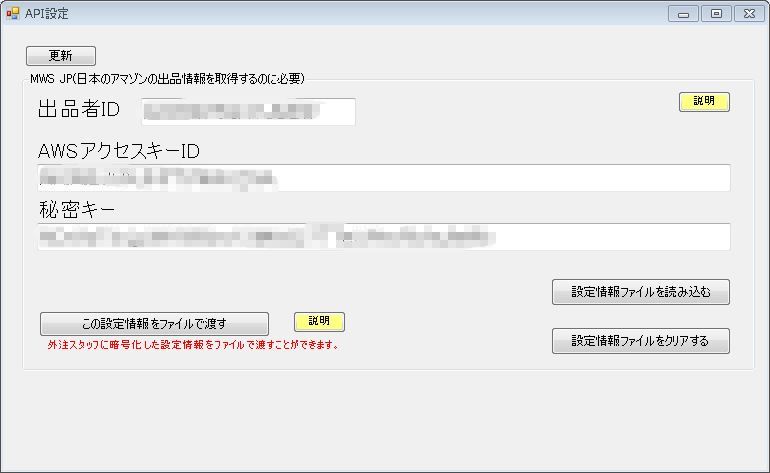Open the 説明 button beside 出品者ID
The image size is (770, 473).
(704, 102)
